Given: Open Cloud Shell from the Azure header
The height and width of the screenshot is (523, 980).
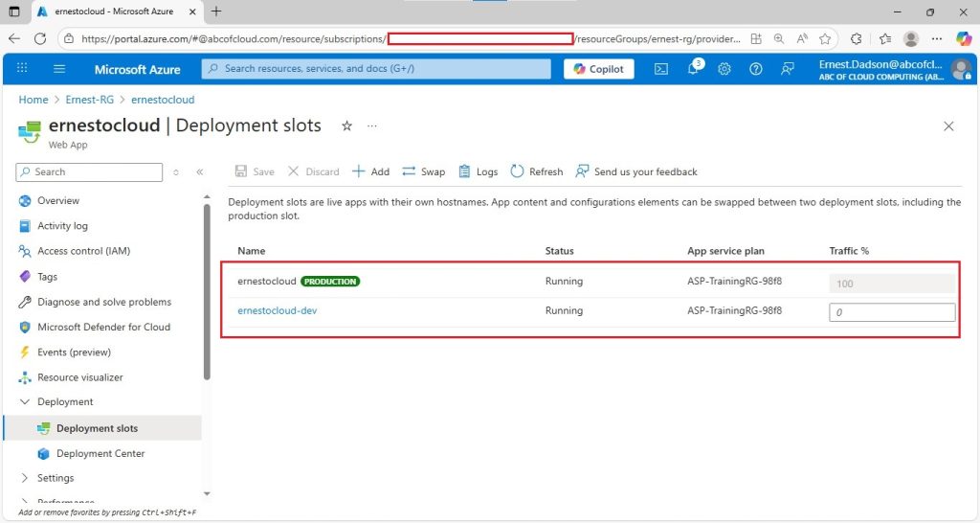Looking at the screenshot, I should (x=660, y=69).
